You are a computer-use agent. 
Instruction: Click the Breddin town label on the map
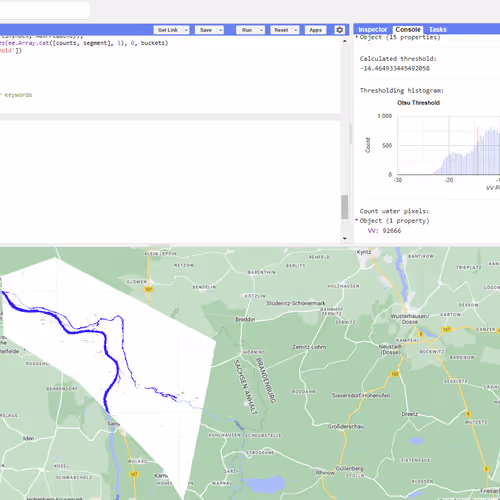[245, 319]
